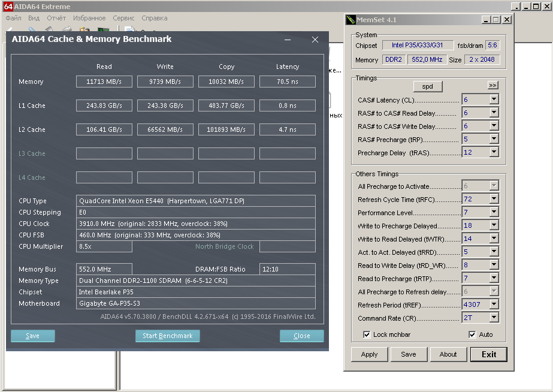Open the Precharge Delay (tRAS) dropdown
This screenshot has width=553, height=392.
click(x=494, y=152)
